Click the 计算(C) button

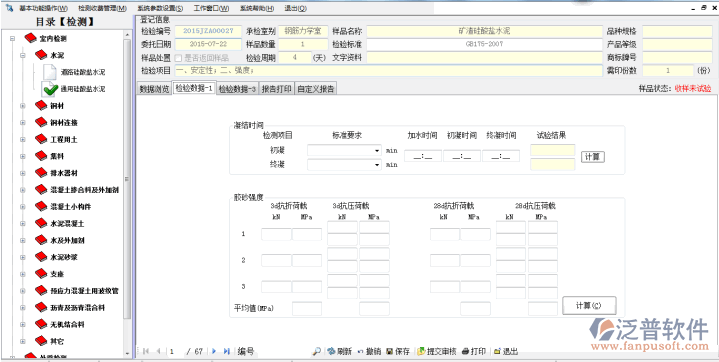point(589,306)
